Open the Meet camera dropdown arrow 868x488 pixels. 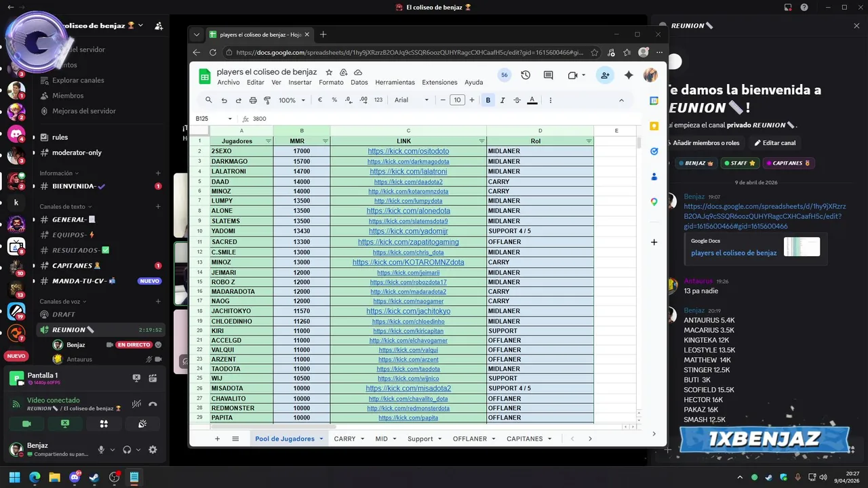tap(583, 75)
